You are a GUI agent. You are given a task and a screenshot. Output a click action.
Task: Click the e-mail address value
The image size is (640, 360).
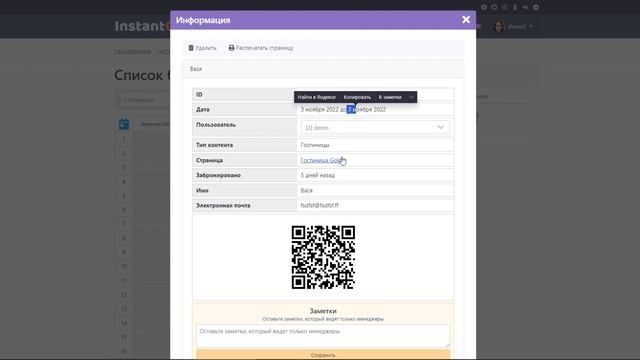pyautogui.click(x=320, y=206)
